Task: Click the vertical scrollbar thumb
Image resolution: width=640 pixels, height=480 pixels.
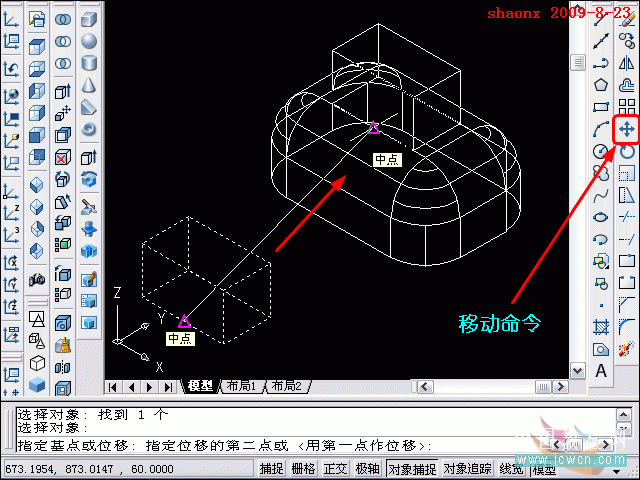Action: point(578,62)
